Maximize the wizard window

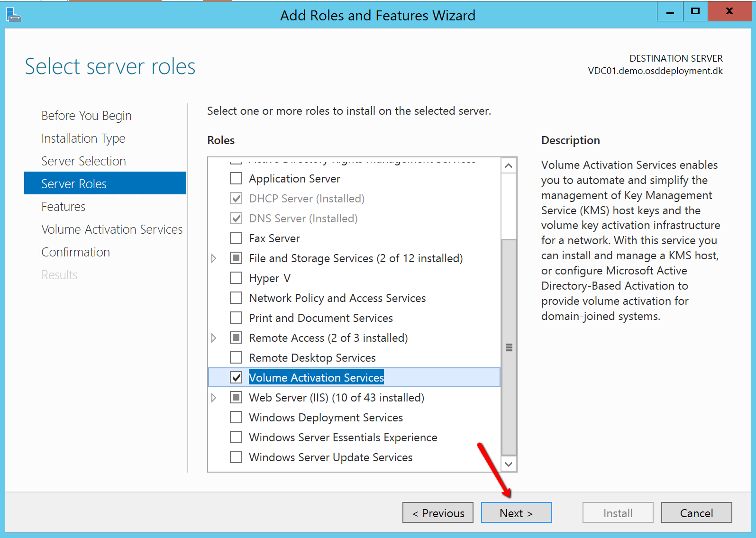(695, 11)
